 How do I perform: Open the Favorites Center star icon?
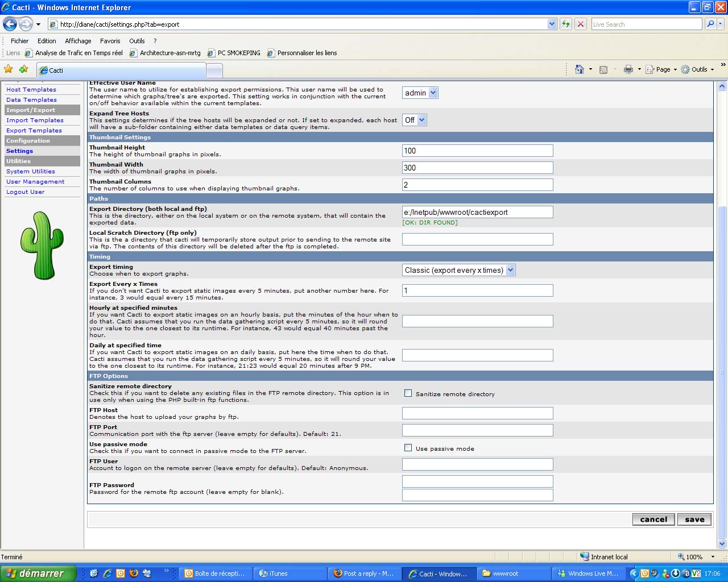[9, 69]
